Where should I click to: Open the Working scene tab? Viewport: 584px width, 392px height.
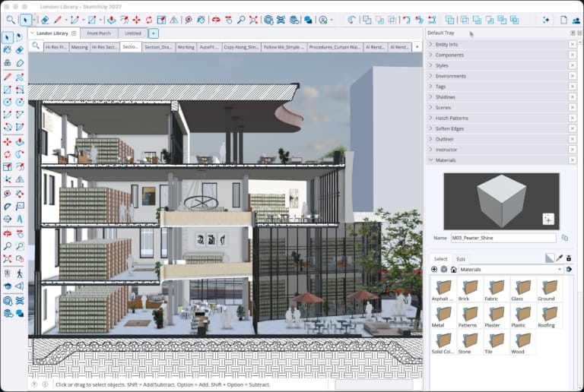tap(186, 47)
